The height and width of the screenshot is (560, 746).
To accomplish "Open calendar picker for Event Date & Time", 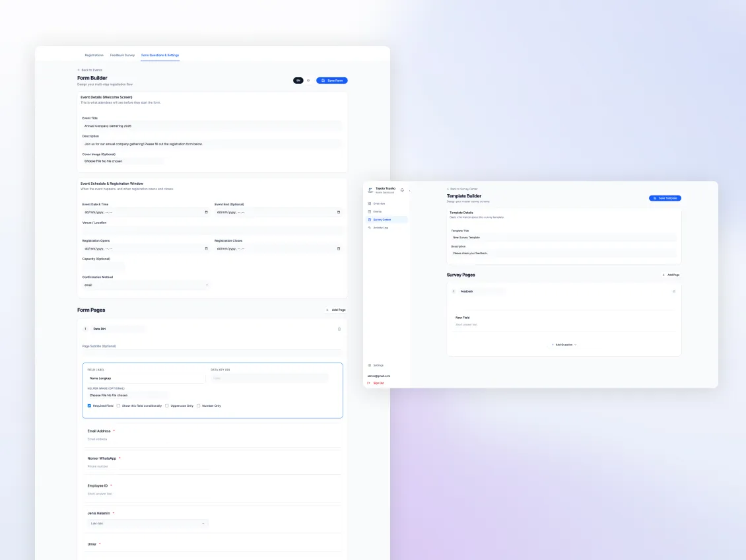I will click(x=207, y=212).
